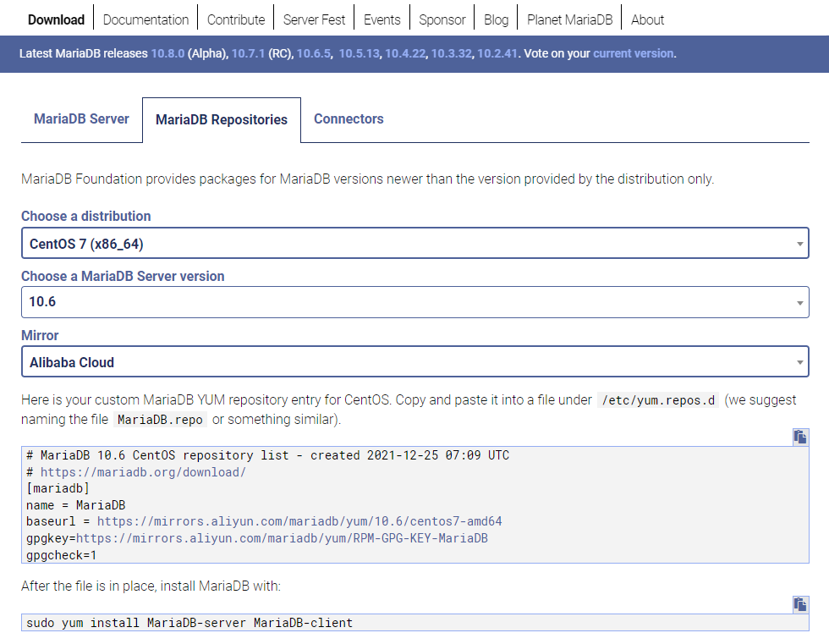This screenshot has width=829, height=644.
Task: Follow the current version vote link
Action: point(634,53)
